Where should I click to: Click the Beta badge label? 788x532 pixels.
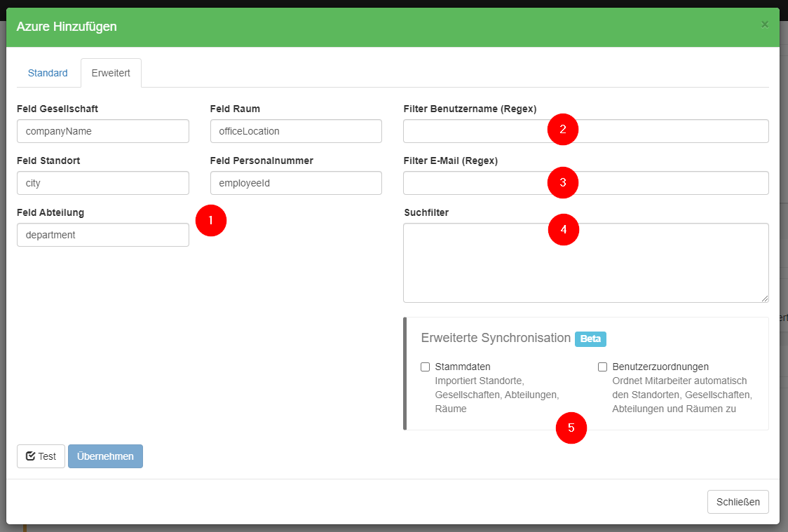pyautogui.click(x=590, y=339)
